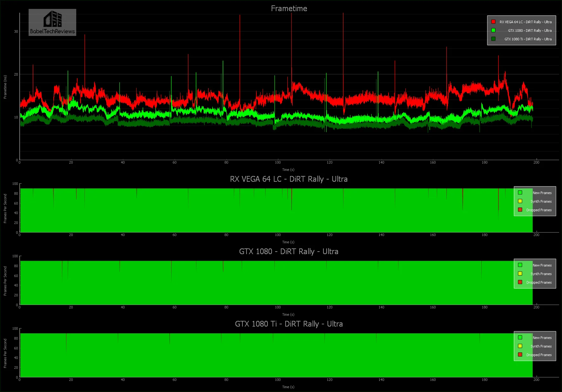Click the GTX 1080 Ti - DiRT Rally chart title
562x392 pixels.
(x=288, y=324)
